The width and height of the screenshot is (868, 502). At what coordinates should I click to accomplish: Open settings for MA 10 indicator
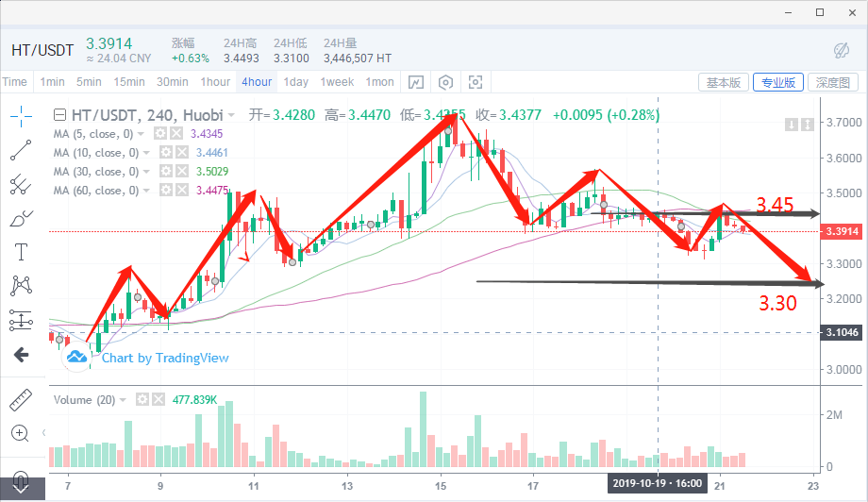pyautogui.click(x=166, y=152)
